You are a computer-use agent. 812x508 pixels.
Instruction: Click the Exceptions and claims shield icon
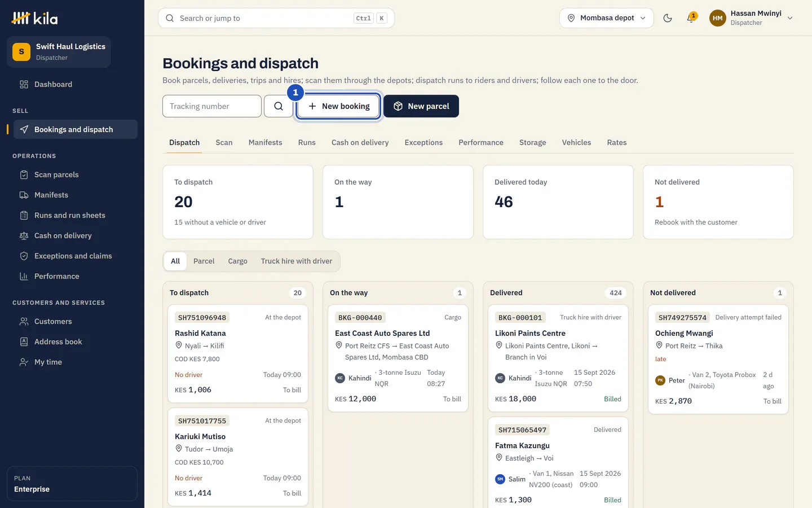(24, 256)
